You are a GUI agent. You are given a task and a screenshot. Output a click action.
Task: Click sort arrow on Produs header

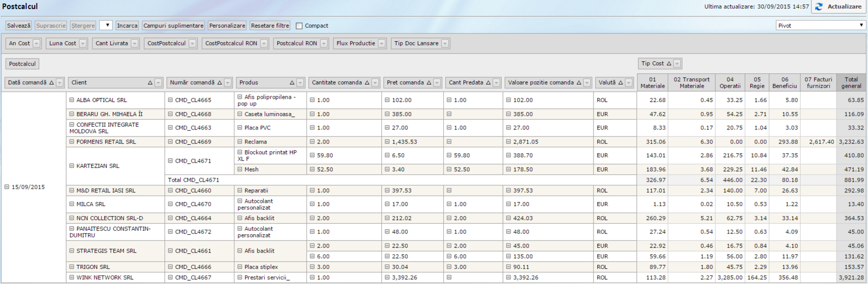point(292,83)
